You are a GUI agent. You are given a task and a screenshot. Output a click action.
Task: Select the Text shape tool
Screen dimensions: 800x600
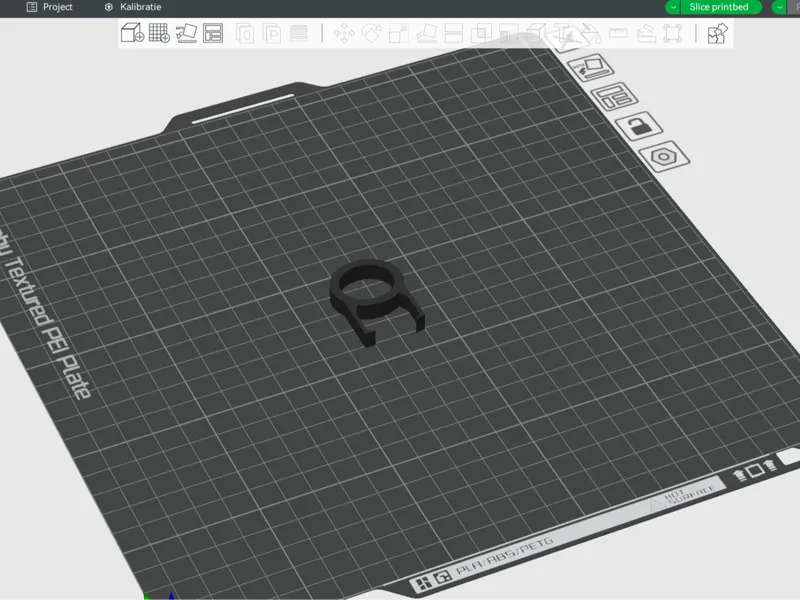click(563, 34)
